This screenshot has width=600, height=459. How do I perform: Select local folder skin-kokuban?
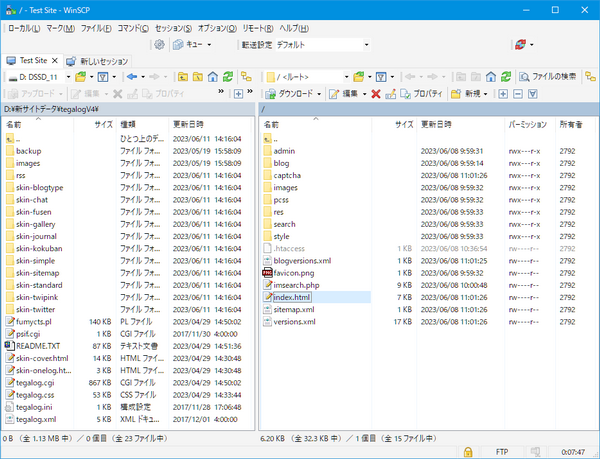[39, 248]
